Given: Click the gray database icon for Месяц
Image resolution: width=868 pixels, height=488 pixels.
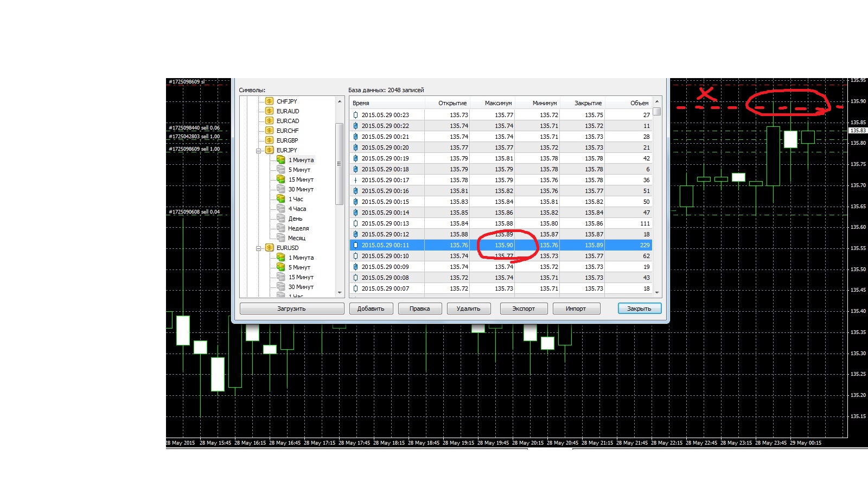Looking at the screenshot, I should pos(281,238).
